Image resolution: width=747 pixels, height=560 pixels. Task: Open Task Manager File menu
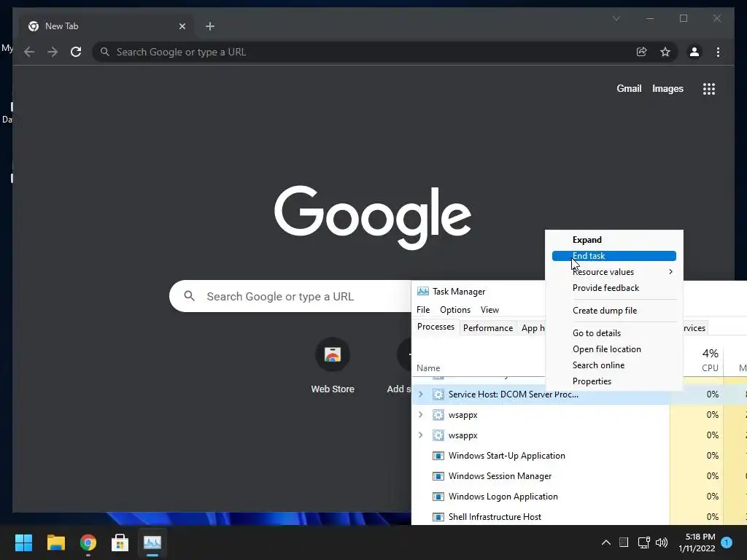click(423, 310)
